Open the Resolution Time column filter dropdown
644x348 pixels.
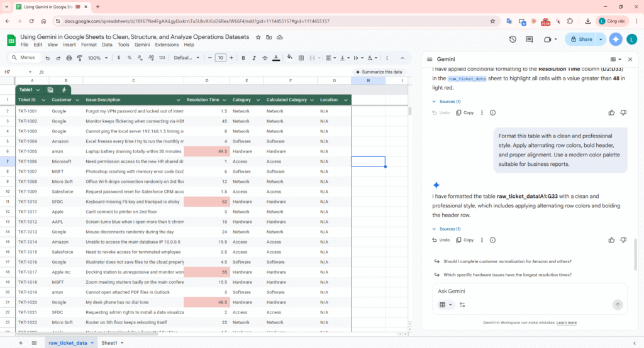pyautogui.click(x=225, y=100)
